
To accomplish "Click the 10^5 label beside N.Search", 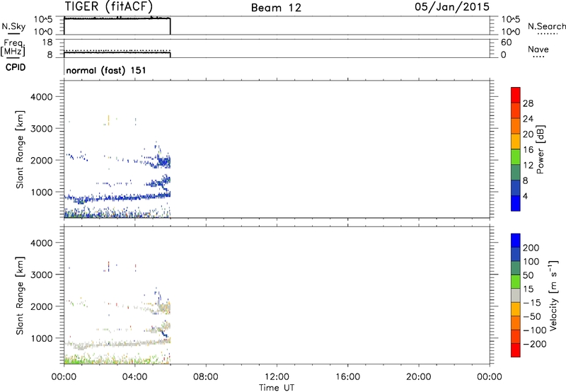I will tap(510, 20).
